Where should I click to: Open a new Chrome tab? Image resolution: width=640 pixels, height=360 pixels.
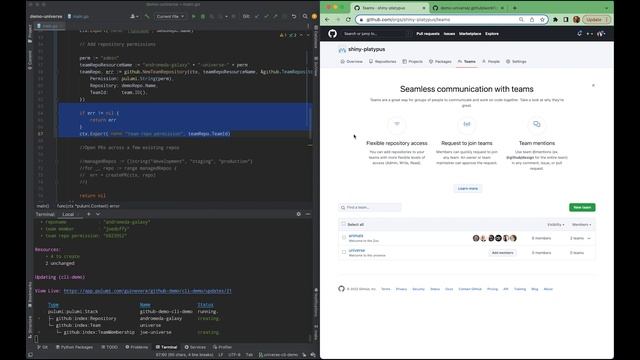coord(515,8)
